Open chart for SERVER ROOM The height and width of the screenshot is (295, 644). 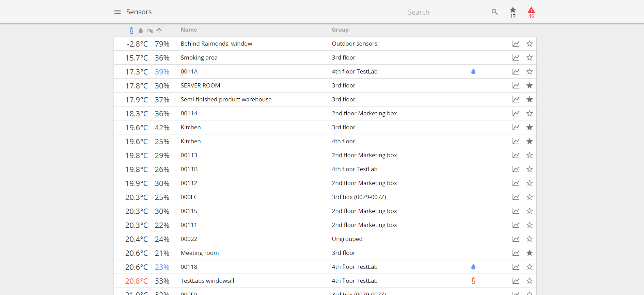[516, 85]
